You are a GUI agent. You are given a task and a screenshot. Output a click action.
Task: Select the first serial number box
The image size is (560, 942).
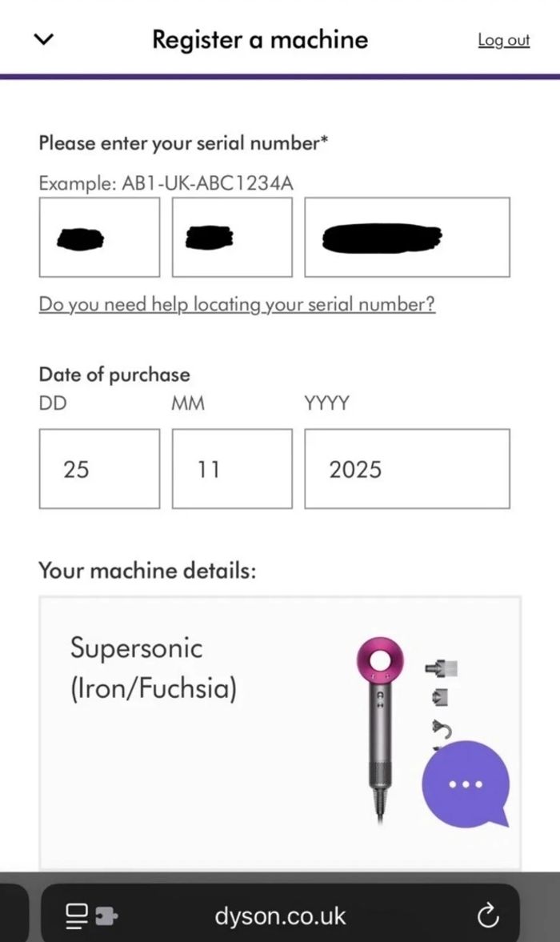[98, 237]
